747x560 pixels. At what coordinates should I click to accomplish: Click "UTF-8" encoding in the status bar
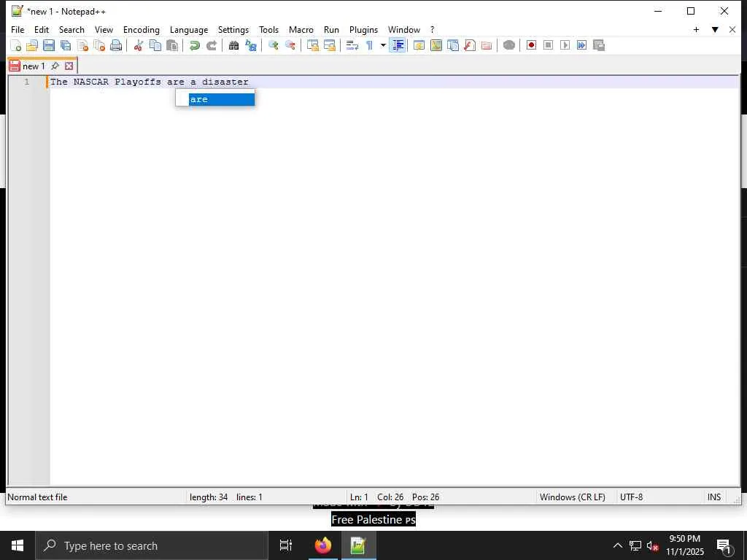click(x=631, y=497)
